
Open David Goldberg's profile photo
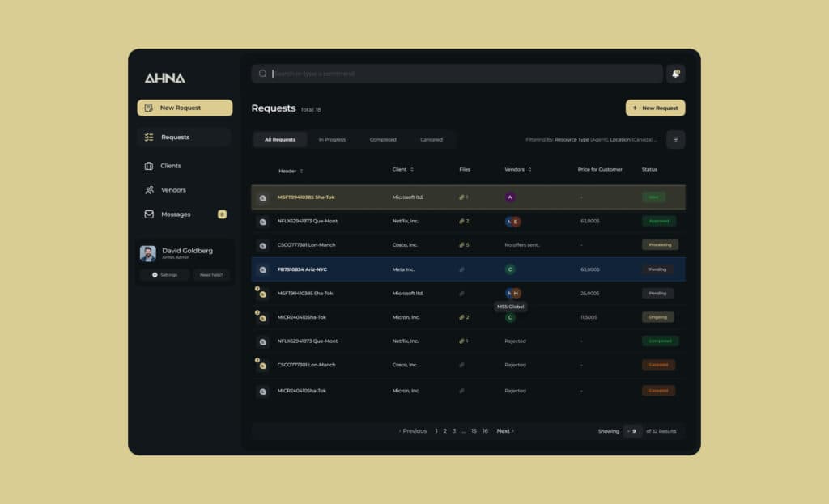click(x=148, y=253)
